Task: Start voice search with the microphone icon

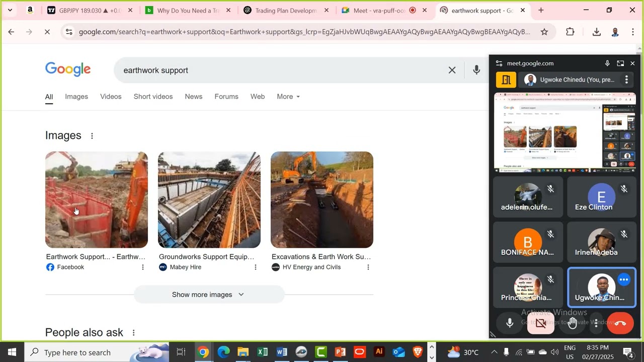Action: 476,70
